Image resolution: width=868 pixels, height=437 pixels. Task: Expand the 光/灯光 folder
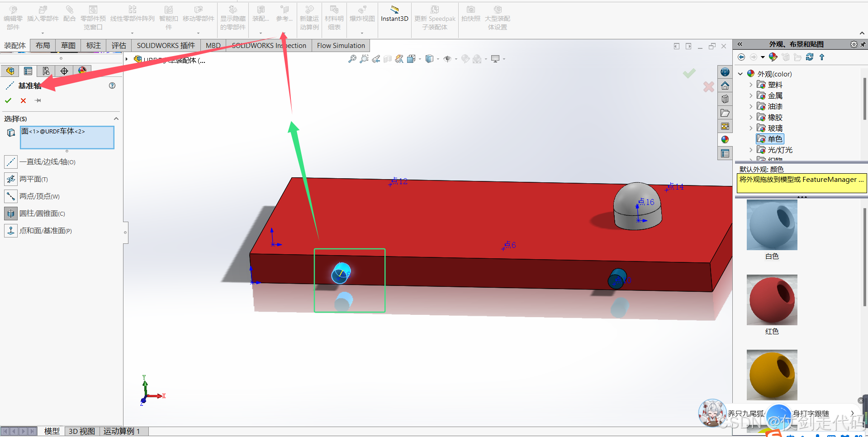[x=751, y=150]
